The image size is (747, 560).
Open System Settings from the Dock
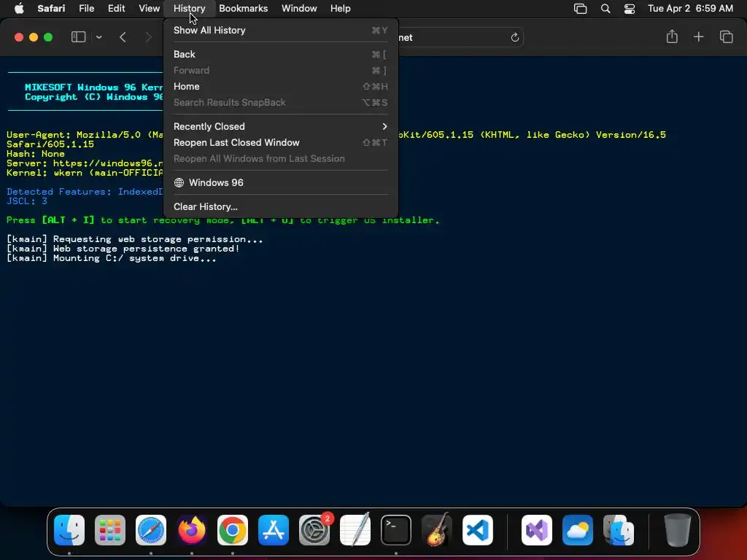pyautogui.click(x=314, y=530)
